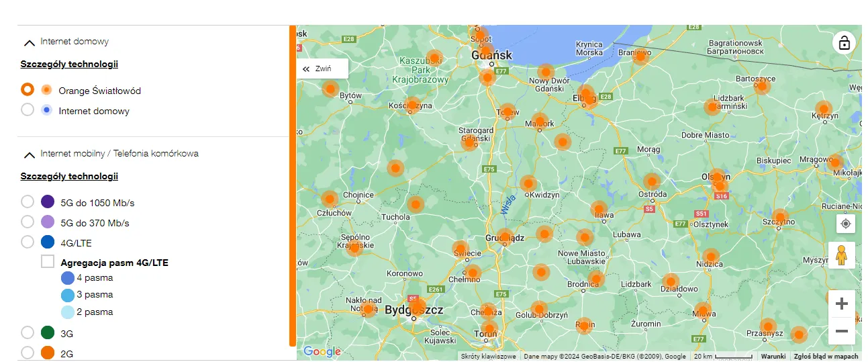Click the 3 pasma color dot
The height and width of the screenshot is (362, 868).
[x=68, y=295]
